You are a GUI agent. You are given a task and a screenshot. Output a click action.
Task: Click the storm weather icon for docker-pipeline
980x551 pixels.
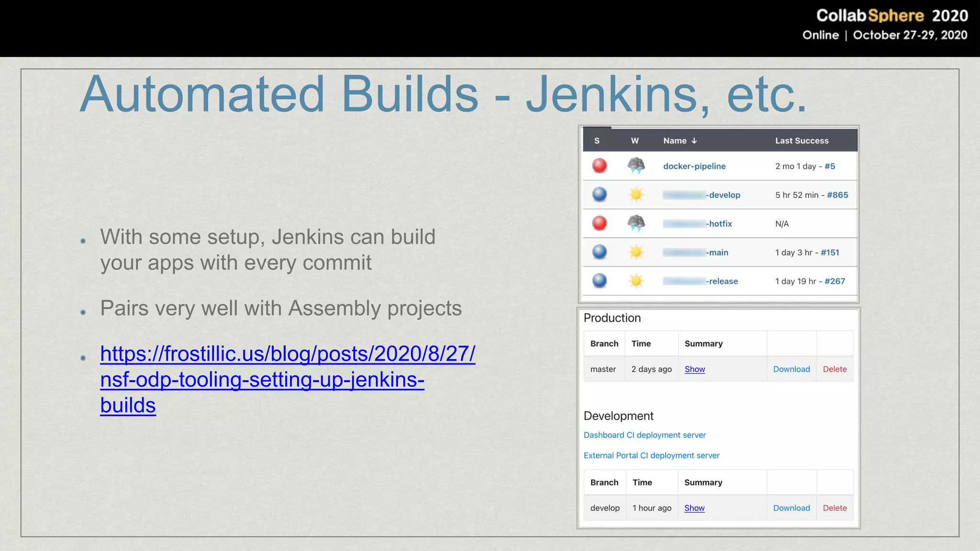636,166
